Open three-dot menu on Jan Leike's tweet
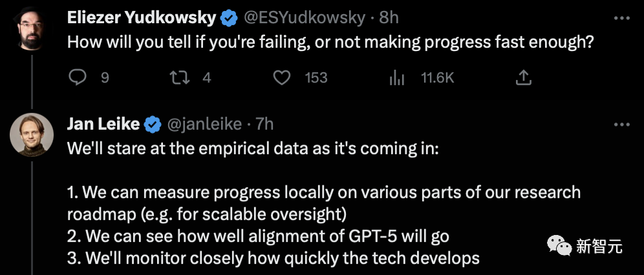This screenshot has width=644, height=275. 621,125
